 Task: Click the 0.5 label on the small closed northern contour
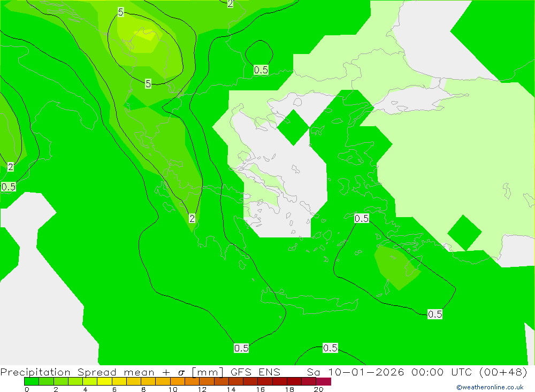pos(261,70)
